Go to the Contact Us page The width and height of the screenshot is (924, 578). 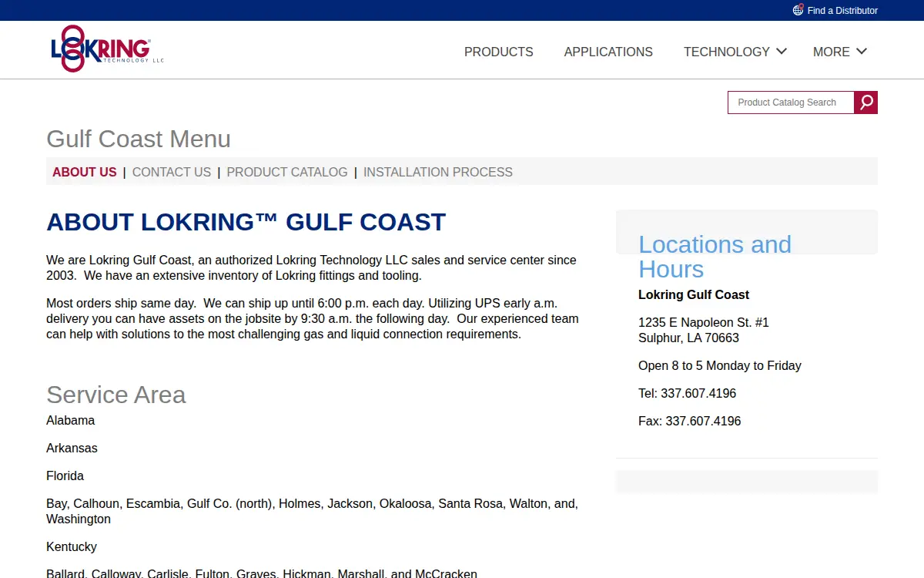click(x=172, y=173)
